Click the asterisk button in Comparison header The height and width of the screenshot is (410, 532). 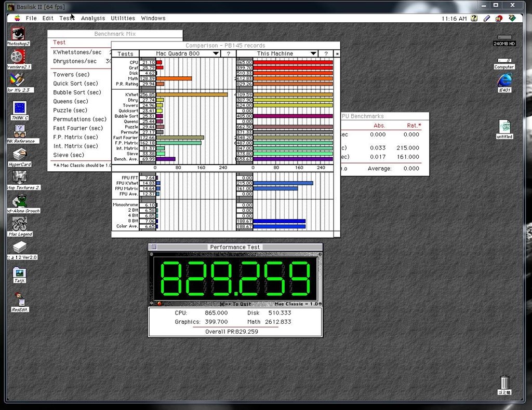337,53
